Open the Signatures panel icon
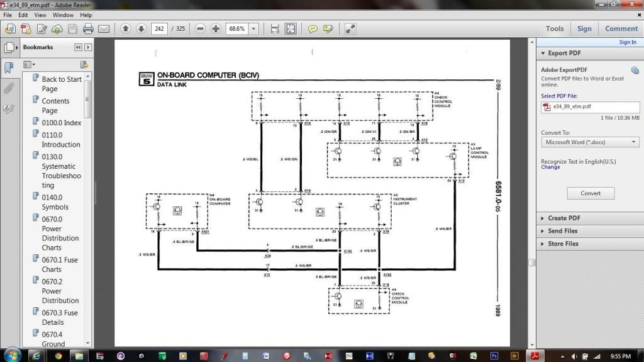 9,109
